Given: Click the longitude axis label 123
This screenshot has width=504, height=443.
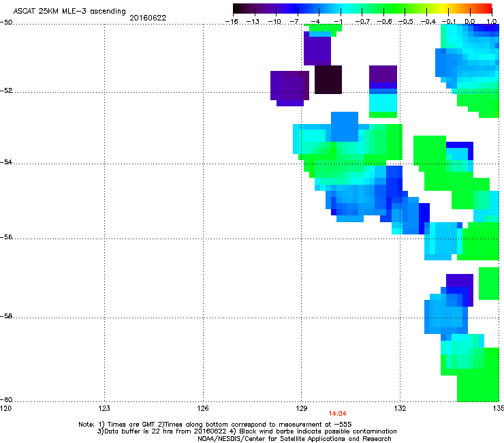Looking at the screenshot, I should pyautogui.click(x=104, y=408).
